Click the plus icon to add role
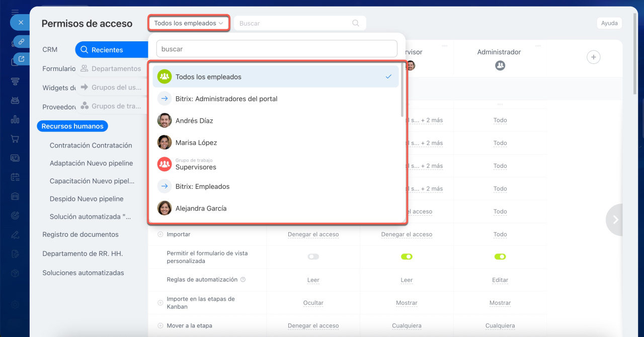 coord(594,57)
